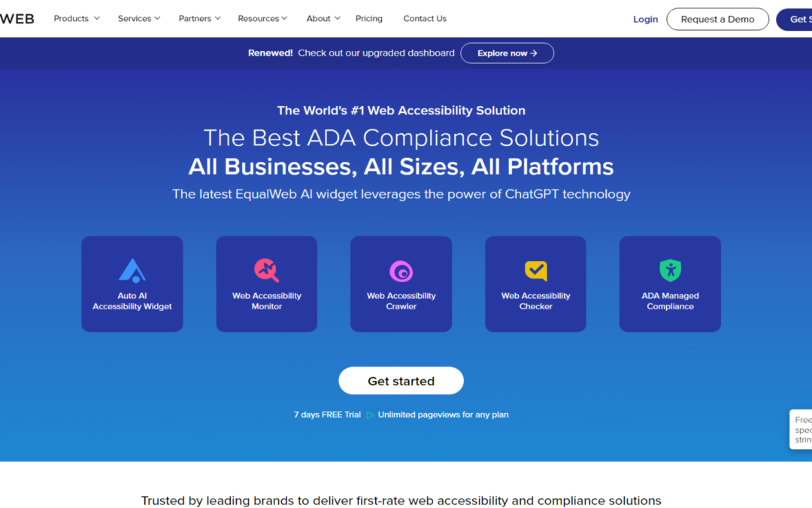Click the Web Accessibility Crawler pink eye icon
Image resolution: width=812 pixels, height=508 pixels.
tap(401, 271)
